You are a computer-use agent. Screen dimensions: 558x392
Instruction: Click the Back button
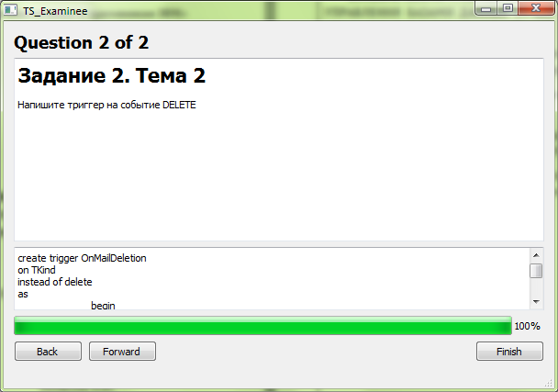(48, 352)
